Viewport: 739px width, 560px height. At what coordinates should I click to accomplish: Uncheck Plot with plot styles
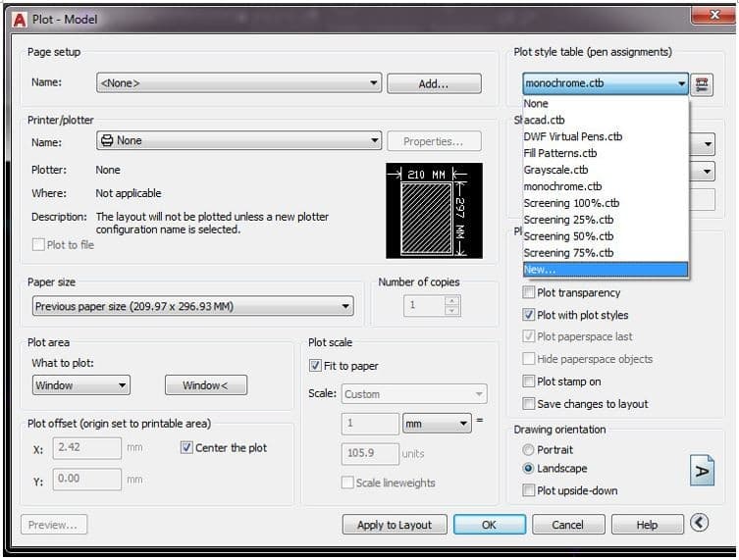[x=529, y=315]
